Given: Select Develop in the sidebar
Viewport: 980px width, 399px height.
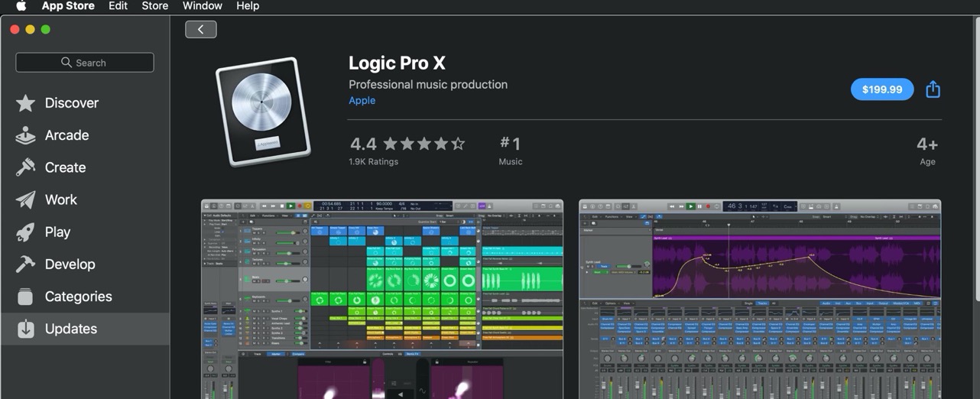Looking at the screenshot, I should click(x=85, y=264).
